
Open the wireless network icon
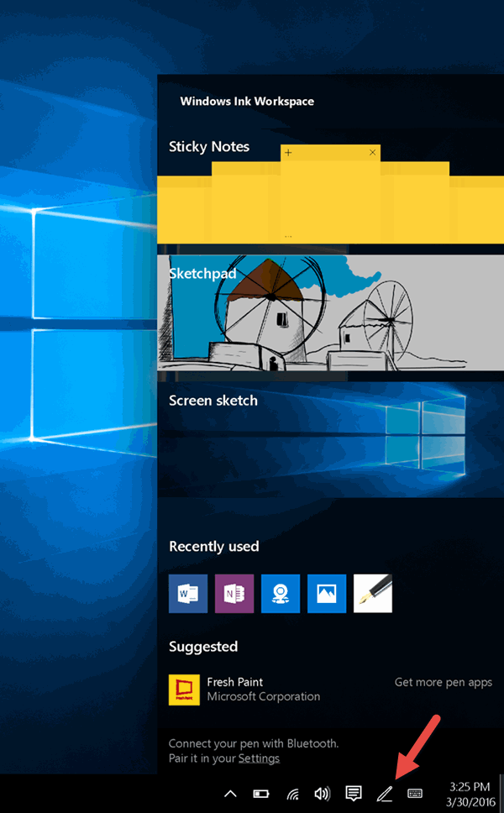292,794
